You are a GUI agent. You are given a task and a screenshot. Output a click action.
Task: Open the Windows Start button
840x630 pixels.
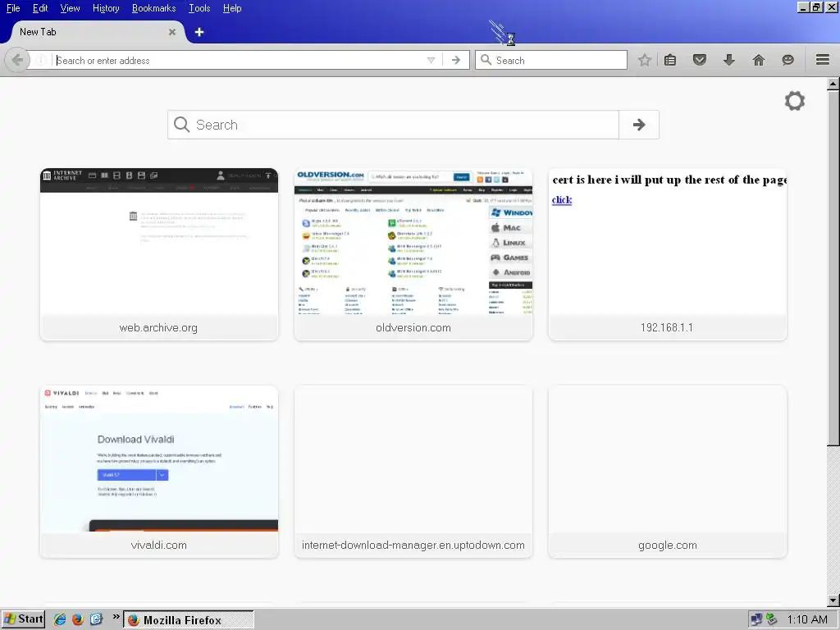click(23, 619)
